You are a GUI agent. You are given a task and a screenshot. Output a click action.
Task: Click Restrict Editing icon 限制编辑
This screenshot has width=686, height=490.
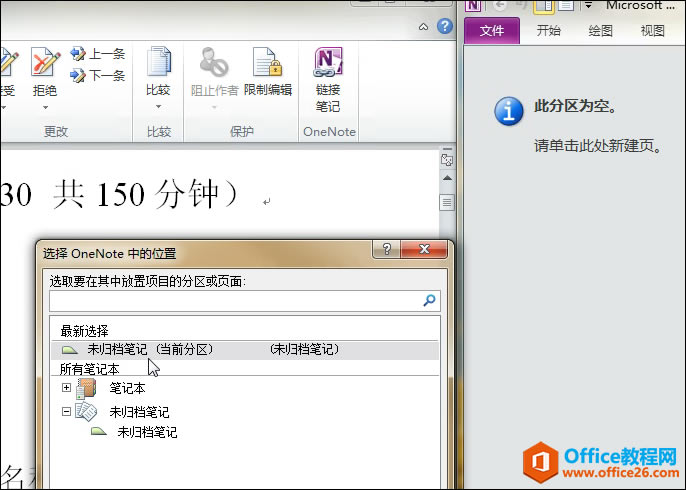tap(268, 62)
